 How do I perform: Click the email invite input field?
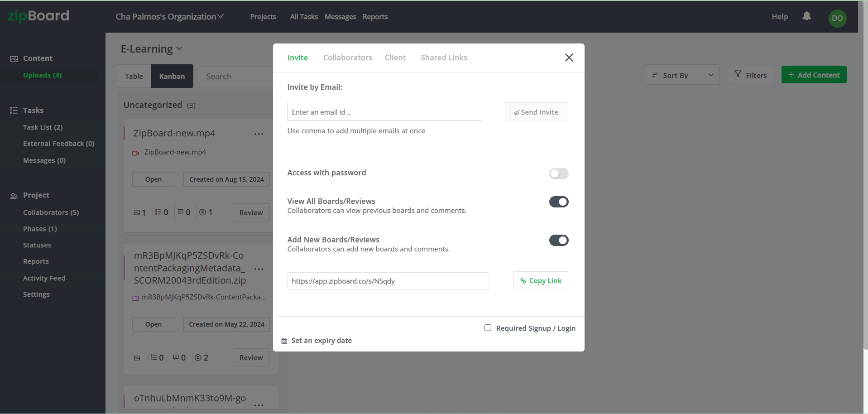click(x=384, y=112)
